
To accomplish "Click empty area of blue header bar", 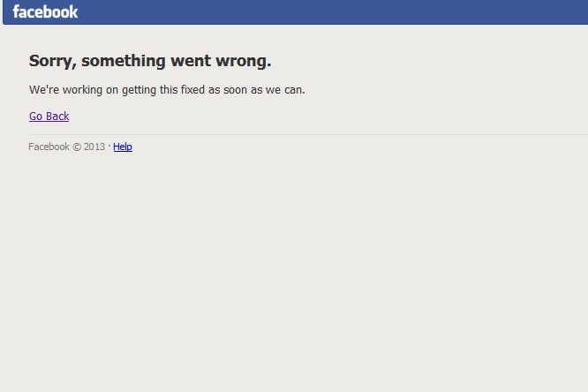I will point(330,12).
